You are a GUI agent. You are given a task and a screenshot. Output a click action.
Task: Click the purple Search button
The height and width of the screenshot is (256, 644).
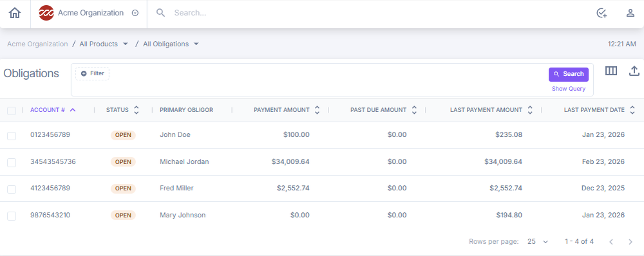click(569, 74)
